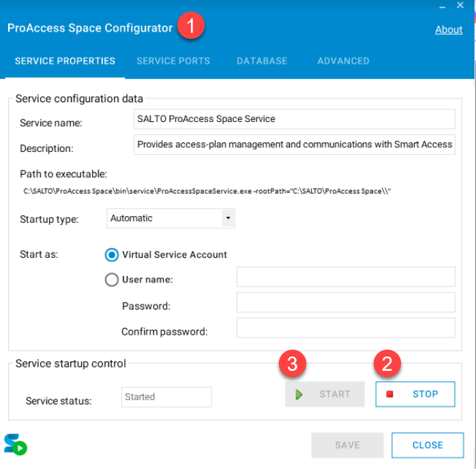The width and height of the screenshot is (476, 469).
Task: Click the red annotation marker numbered 3
Action: (x=292, y=364)
